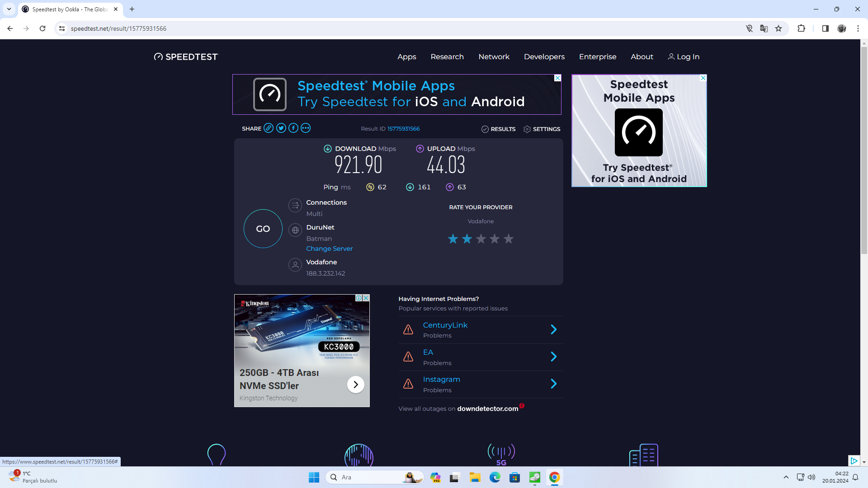Open the Research menu item
Screen dimensions: 868x488
click(x=447, y=57)
